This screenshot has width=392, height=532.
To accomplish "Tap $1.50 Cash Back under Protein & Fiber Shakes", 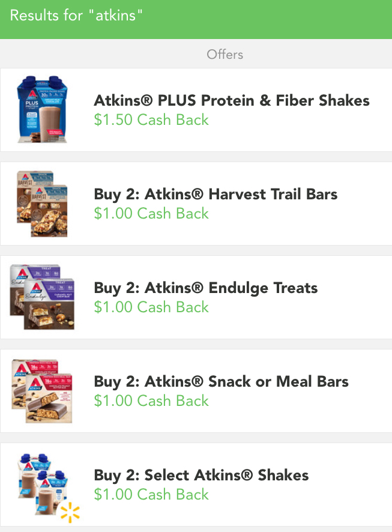I will [x=151, y=119].
